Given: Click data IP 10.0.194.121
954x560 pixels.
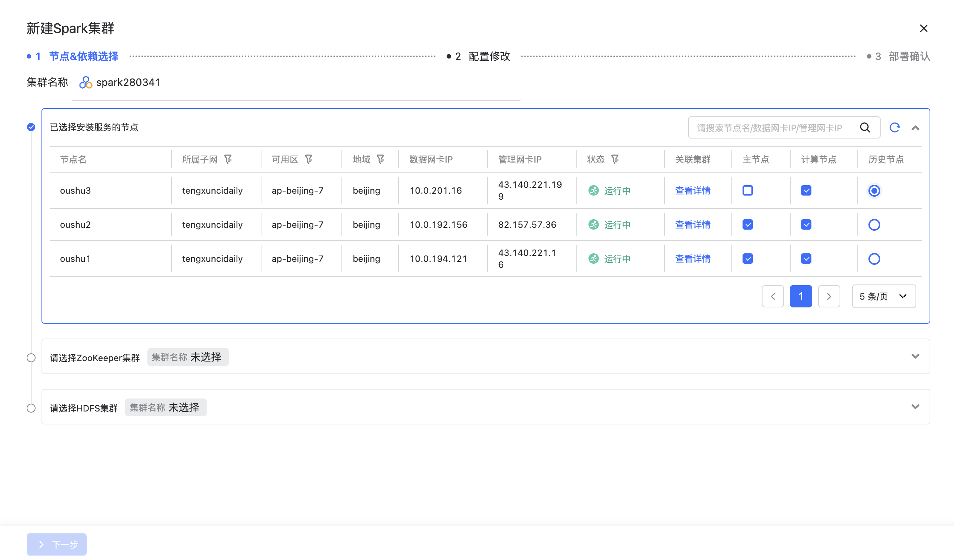Looking at the screenshot, I should [x=438, y=259].
